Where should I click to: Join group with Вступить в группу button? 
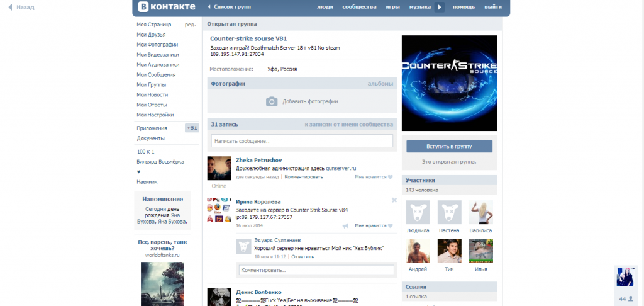click(x=449, y=146)
